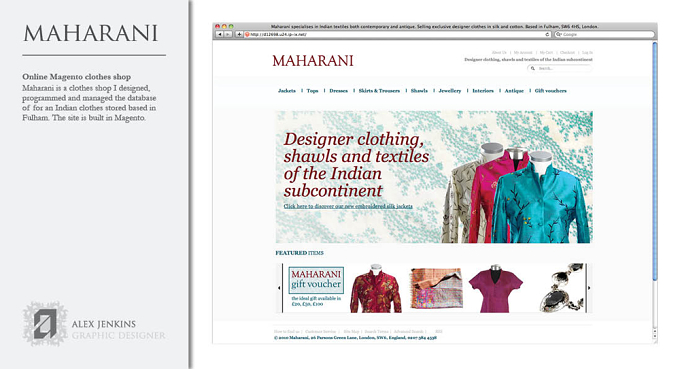Viewport: 680px width, 369px height.
Task: Click the About Us link
Action: pyautogui.click(x=499, y=52)
